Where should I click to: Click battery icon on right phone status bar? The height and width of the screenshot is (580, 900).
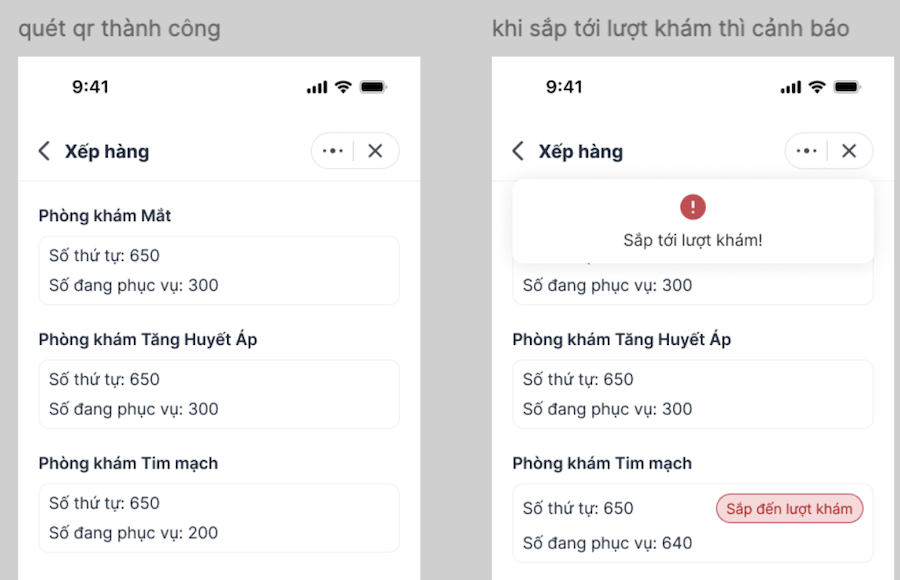(846, 87)
